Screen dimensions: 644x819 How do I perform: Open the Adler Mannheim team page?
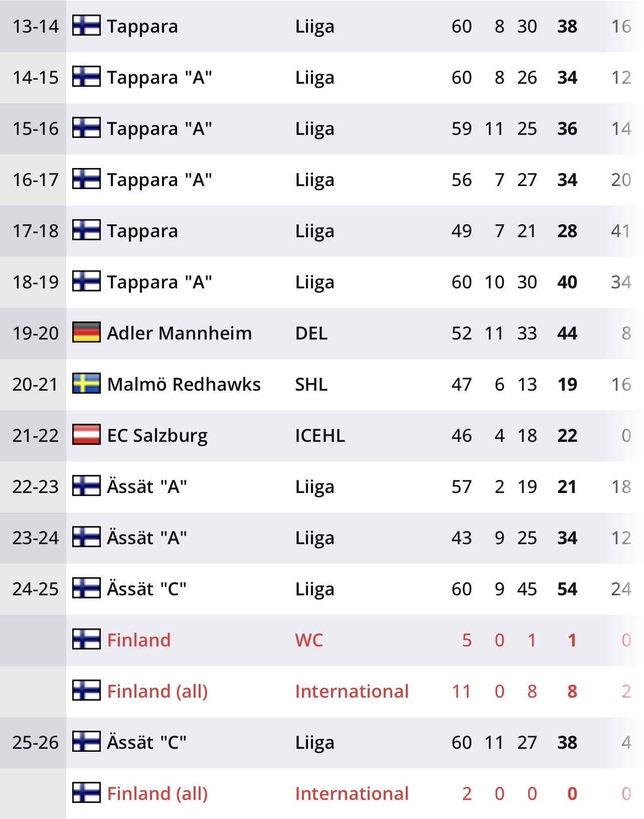[179, 333]
